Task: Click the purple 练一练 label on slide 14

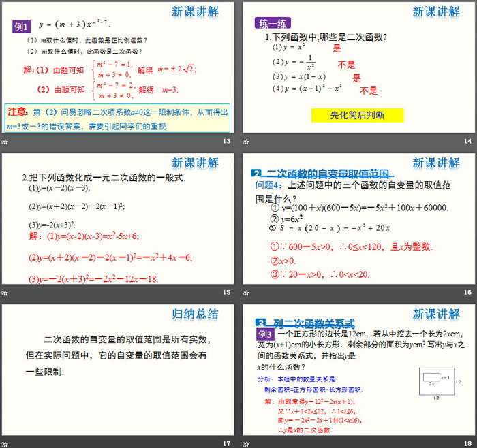Action: coord(271,23)
